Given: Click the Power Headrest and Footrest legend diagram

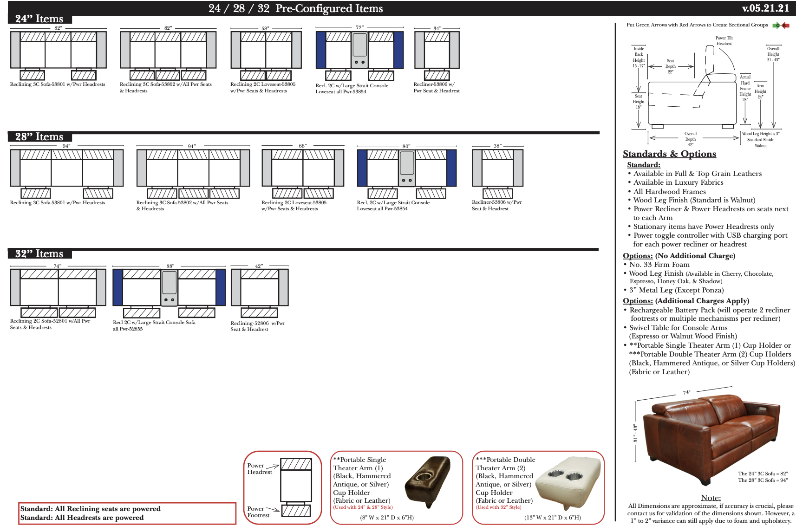Looking at the screenshot, I should 283,487.
